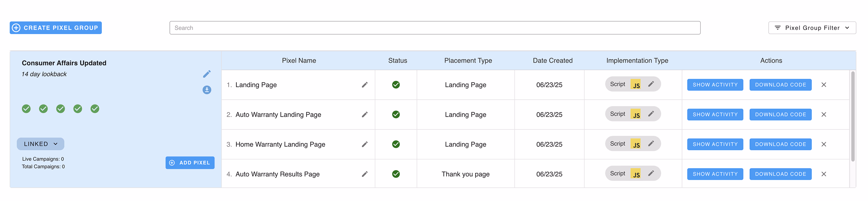Create a new pixel group

(x=56, y=28)
